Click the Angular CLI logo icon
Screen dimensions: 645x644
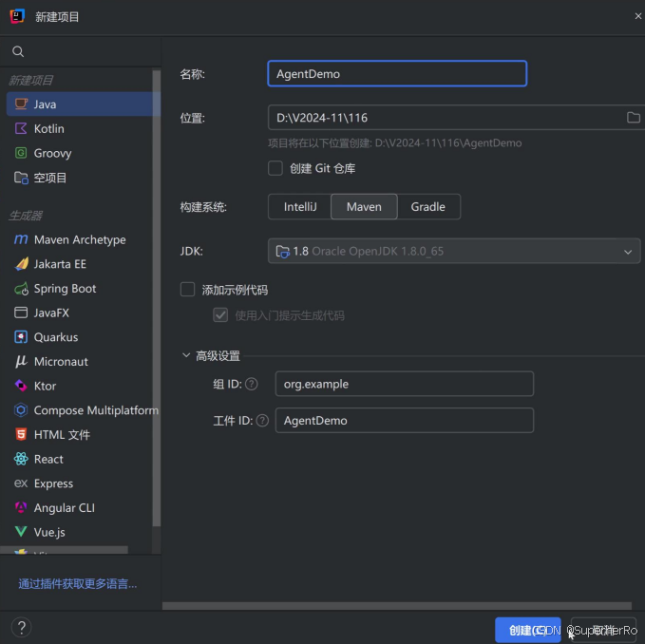coord(21,507)
